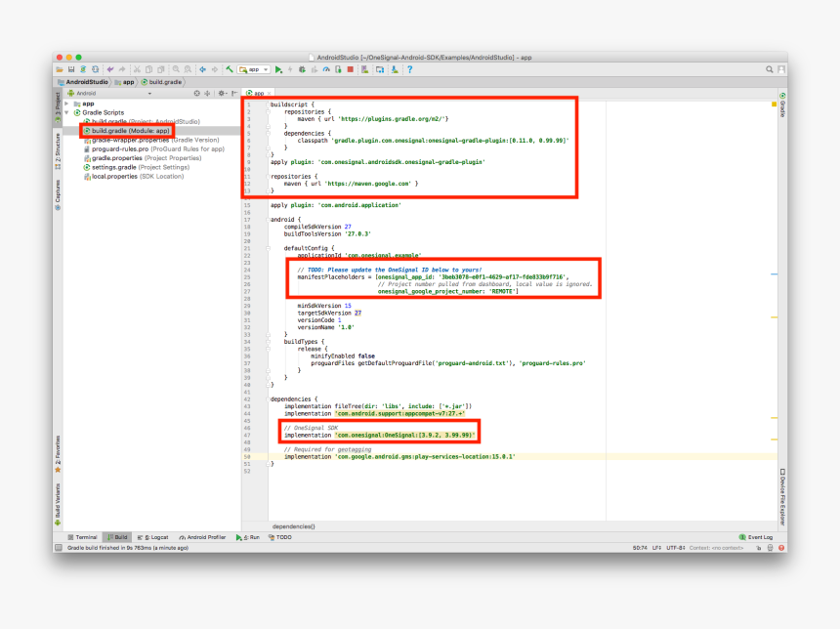Fold the buildscript block on line 1
The height and width of the screenshot is (629, 840).
(x=268, y=105)
